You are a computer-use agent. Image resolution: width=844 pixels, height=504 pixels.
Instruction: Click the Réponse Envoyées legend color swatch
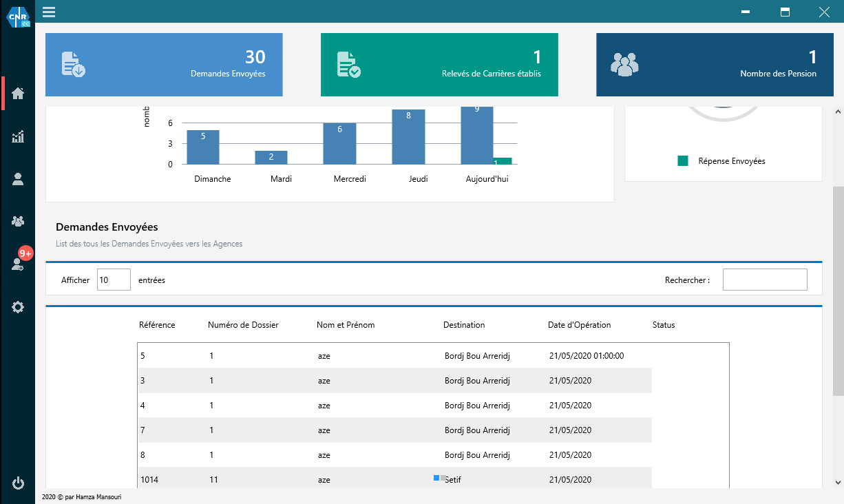[x=683, y=161]
